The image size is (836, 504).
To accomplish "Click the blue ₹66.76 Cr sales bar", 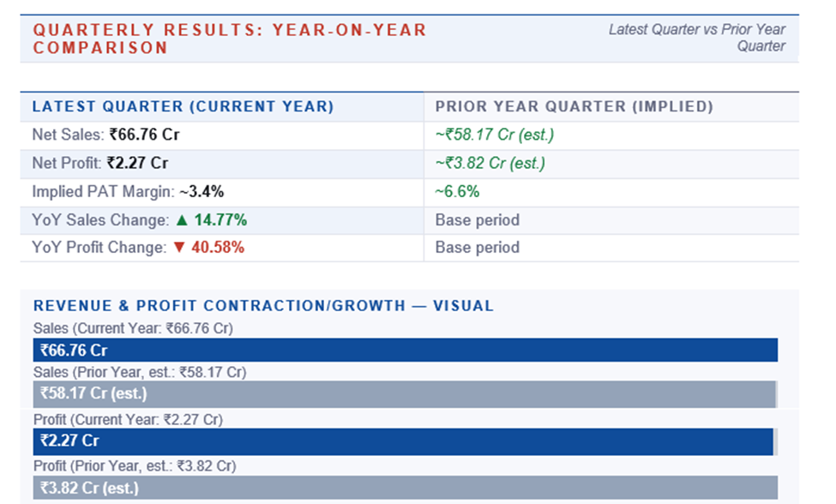I will [x=405, y=350].
